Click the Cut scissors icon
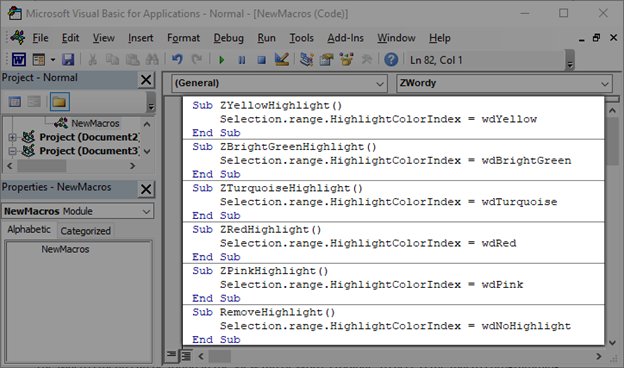624x368 pixels. [92, 60]
